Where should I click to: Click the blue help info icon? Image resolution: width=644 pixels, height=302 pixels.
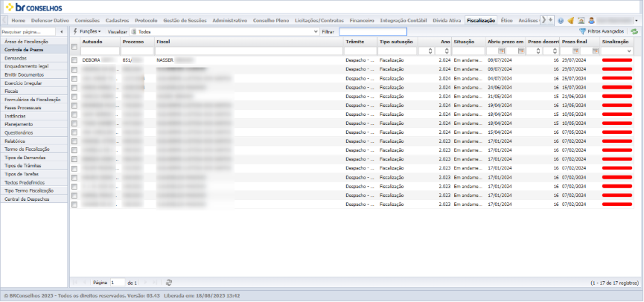point(561,21)
